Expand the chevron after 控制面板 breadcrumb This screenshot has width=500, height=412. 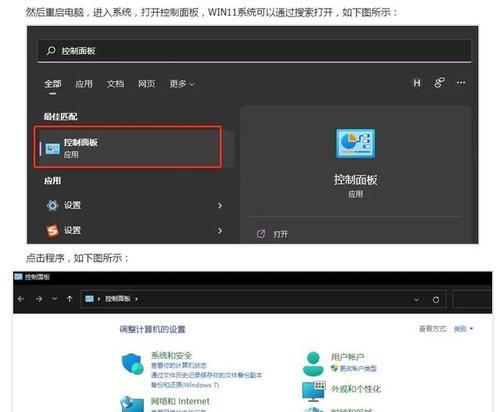click(x=136, y=299)
